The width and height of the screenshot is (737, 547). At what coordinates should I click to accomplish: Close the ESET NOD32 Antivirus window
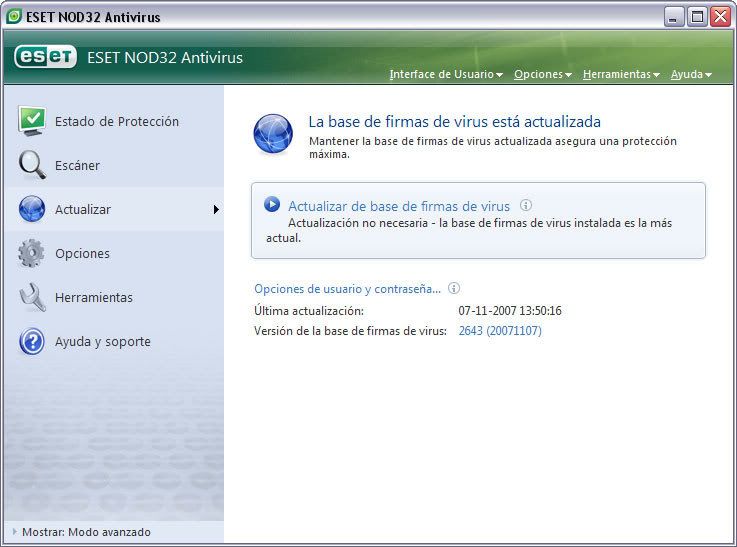click(x=720, y=17)
